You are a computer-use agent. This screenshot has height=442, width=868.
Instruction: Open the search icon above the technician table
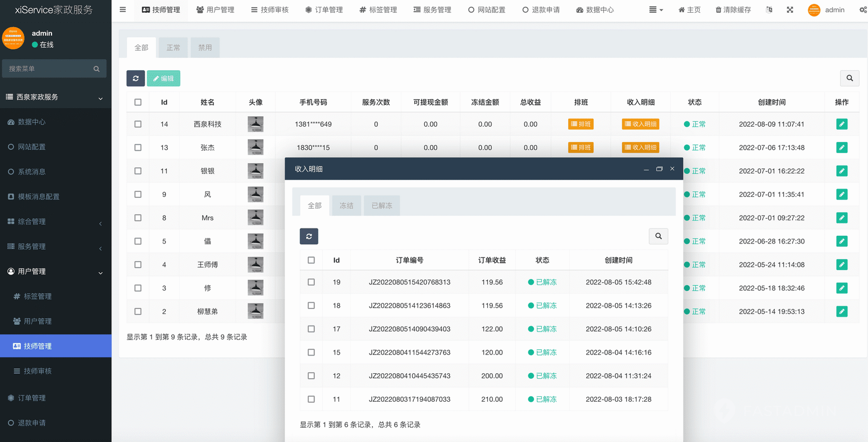849,79
